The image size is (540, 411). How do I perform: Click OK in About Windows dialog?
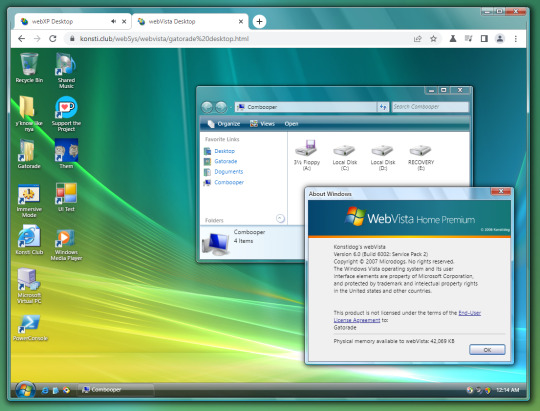pyautogui.click(x=487, y=350)
